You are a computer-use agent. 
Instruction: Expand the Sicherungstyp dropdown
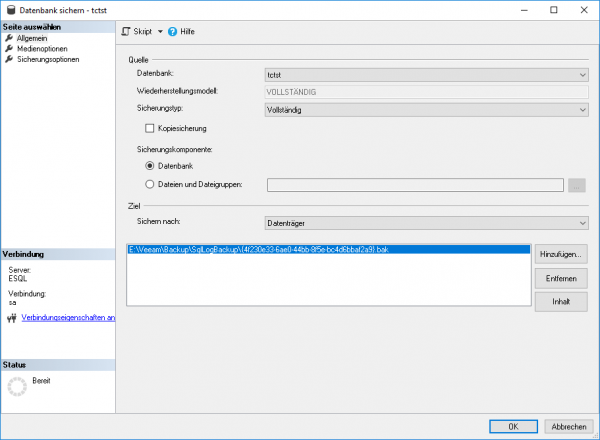(426, 110)
